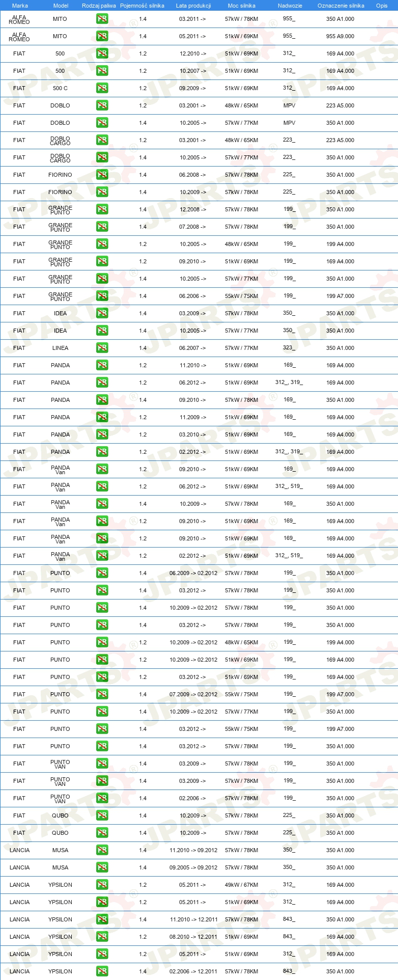Image resolution: width=398 pixels, height=980 pixels.
Task: Click fuel icon for Panda Van 10.2009 row
Action: (x=102, y=504)
